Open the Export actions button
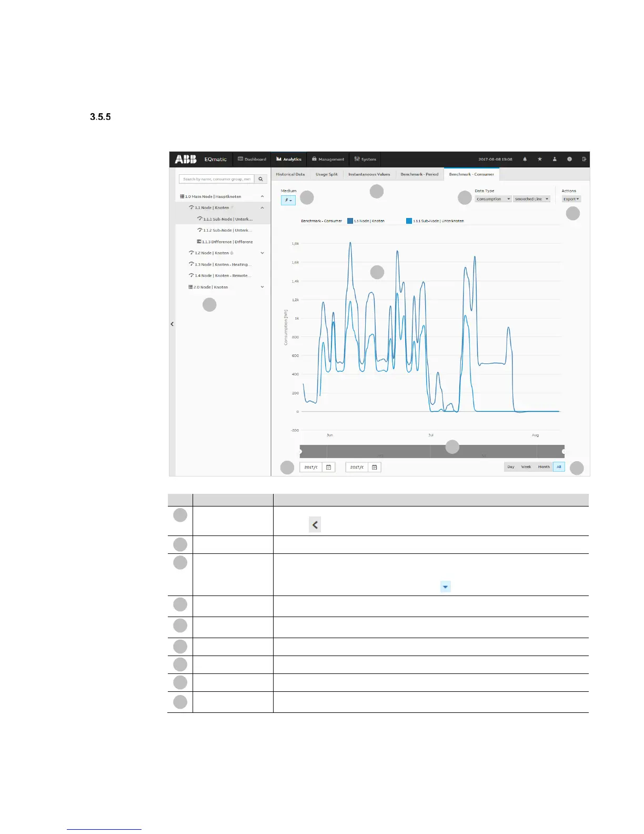 [571, 199]
